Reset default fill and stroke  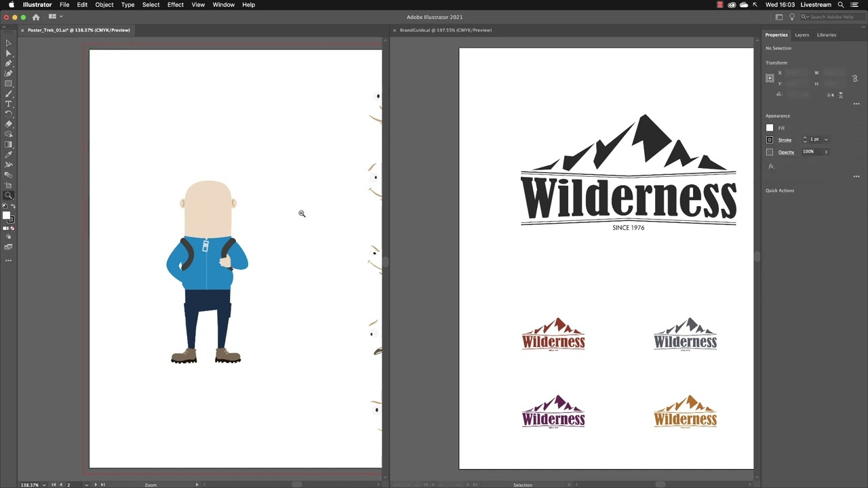pyautogui.click(x=5, y=206)
